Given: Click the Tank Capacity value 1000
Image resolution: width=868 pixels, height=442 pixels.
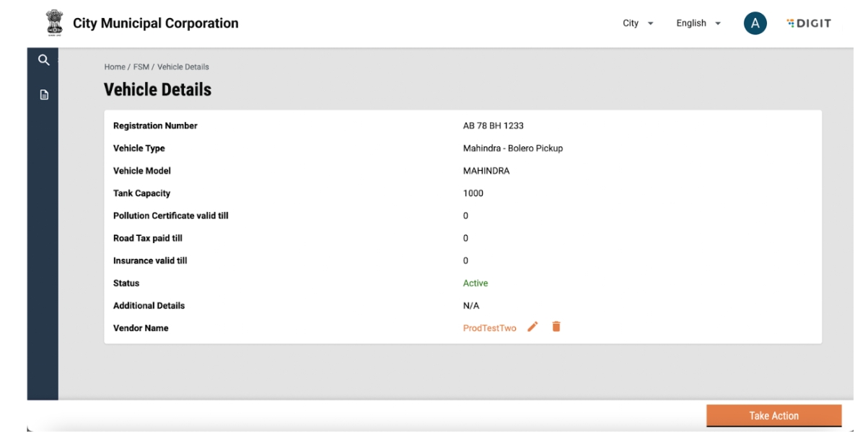Looking at the screenshot, I should 473,193.
